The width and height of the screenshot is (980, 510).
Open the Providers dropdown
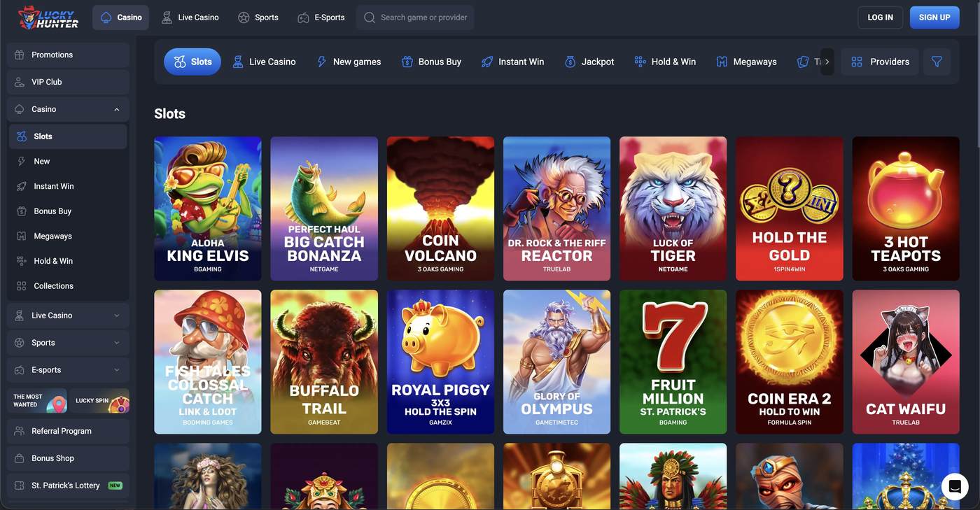point(880,62)
